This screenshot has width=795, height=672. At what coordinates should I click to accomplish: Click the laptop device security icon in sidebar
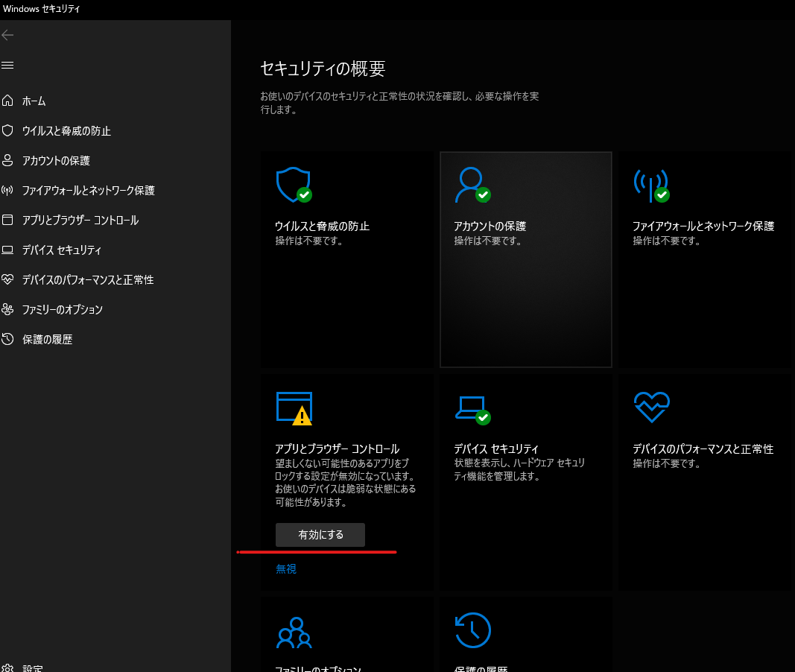tap(7, 250)
